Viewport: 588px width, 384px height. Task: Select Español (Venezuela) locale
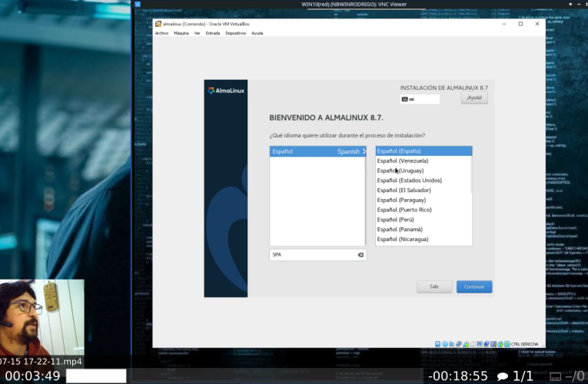point(424,161)
